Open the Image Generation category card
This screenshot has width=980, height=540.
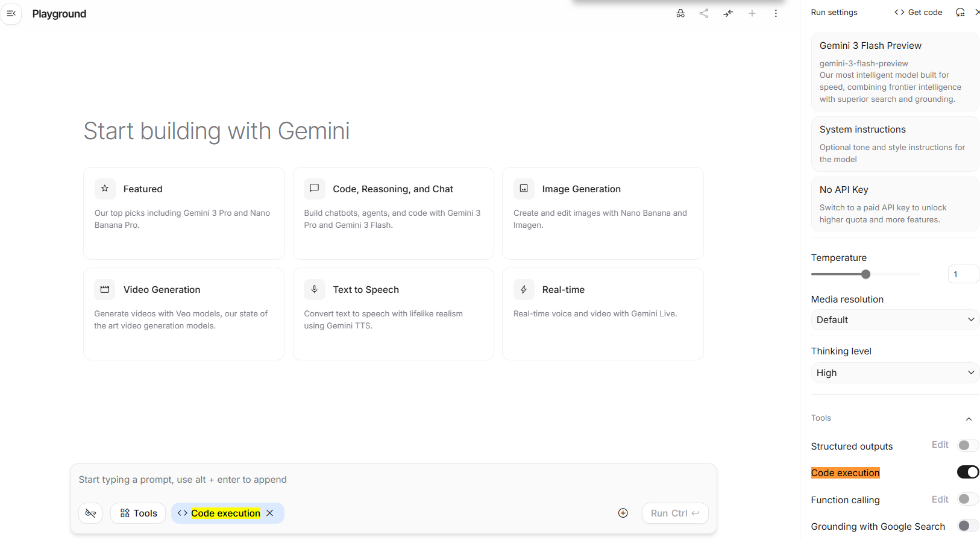(x=603, y=213)
